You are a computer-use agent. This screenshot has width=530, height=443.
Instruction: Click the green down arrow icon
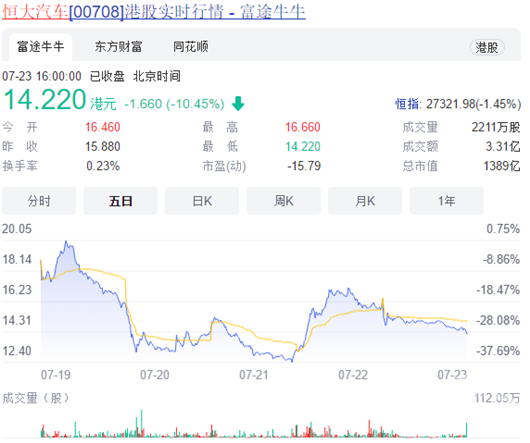pos(238,103)
